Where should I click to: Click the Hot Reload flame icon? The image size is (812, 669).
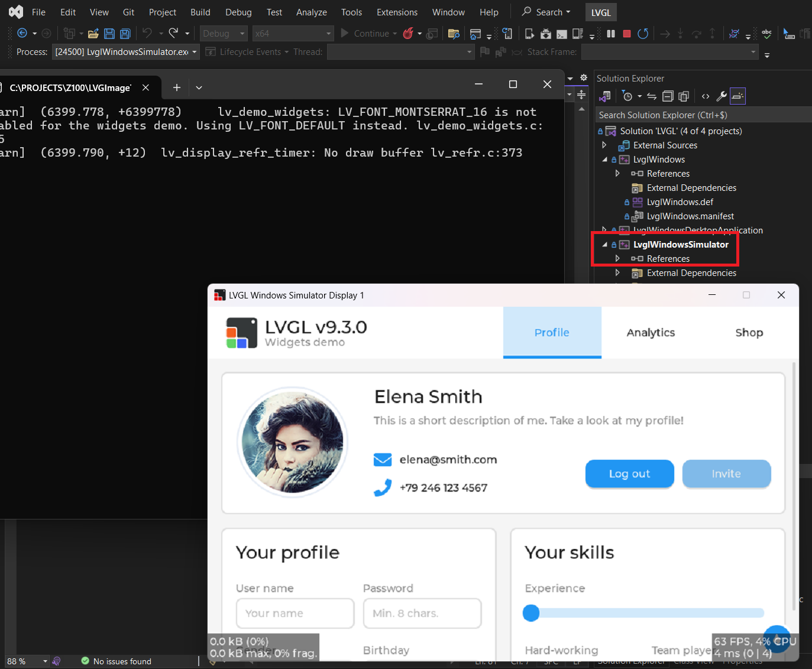408,34
